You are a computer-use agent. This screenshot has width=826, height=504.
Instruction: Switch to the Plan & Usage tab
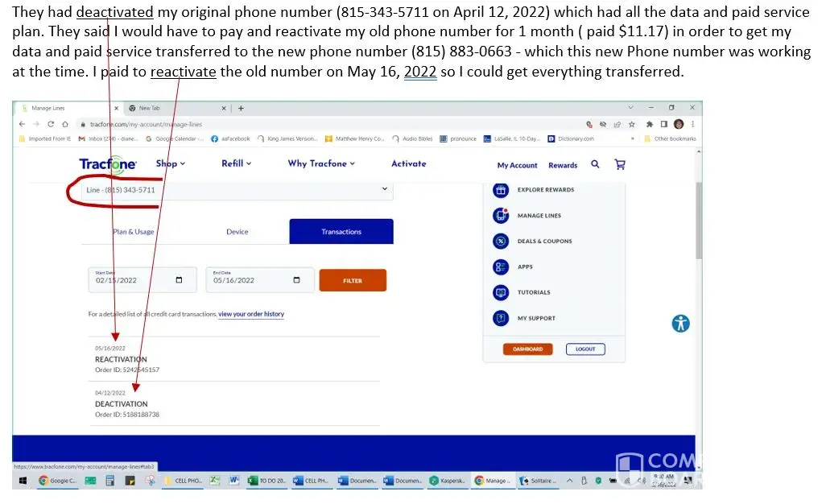[x=133, y=232]
